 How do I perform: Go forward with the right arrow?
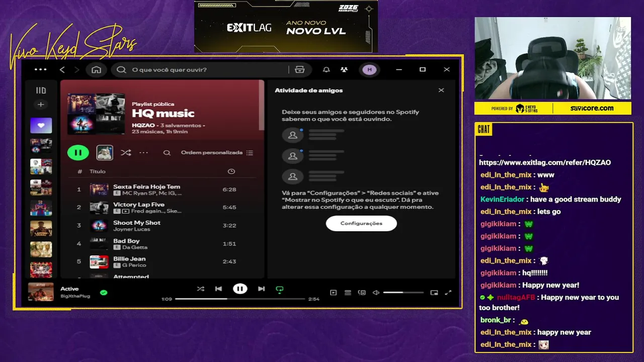click(76, 69)
